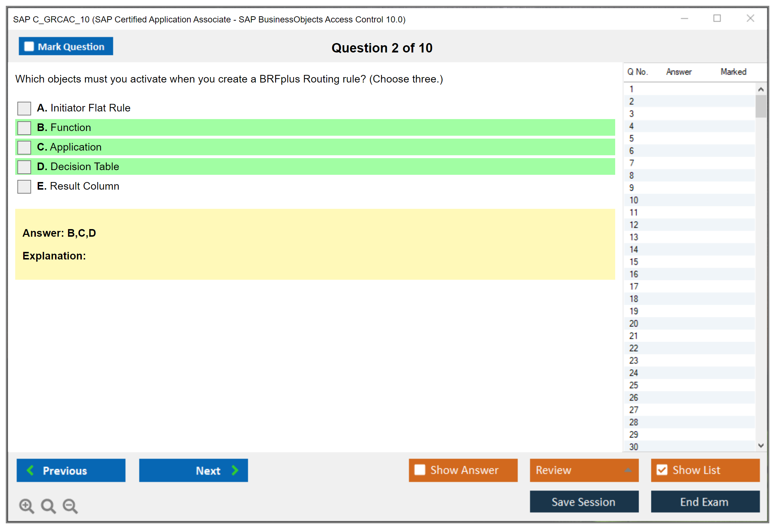Click the green left arrow on Previous

30,470
